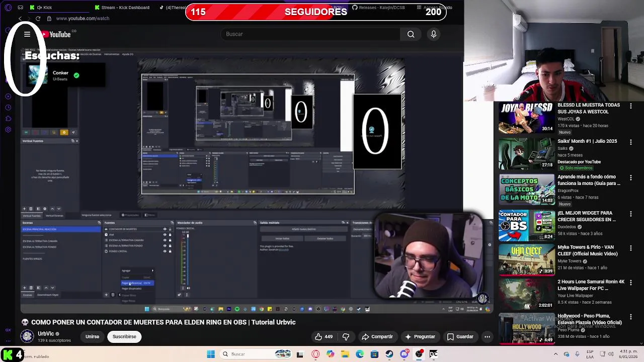
Task: Select ESCENA PRINCIPAL REACCION scene in OBS video
Action: coord(61,229)
